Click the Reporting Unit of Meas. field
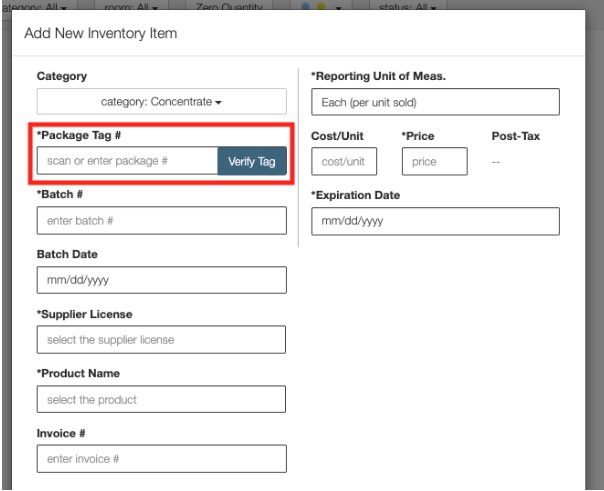The image size is (604, 491). pos(434,102)
